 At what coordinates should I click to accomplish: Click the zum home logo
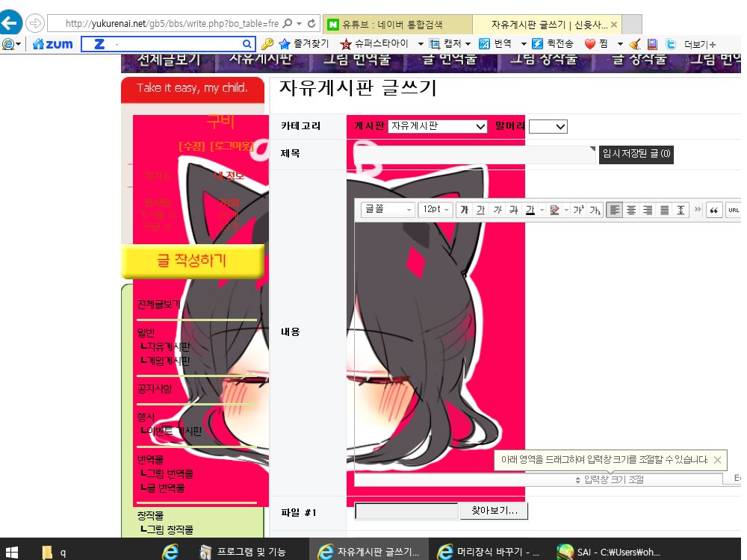coord(52,44)
